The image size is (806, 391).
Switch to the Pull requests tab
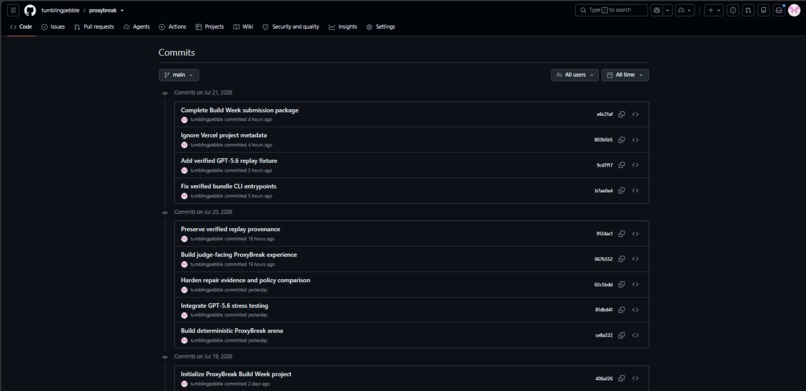click(94, 27)
